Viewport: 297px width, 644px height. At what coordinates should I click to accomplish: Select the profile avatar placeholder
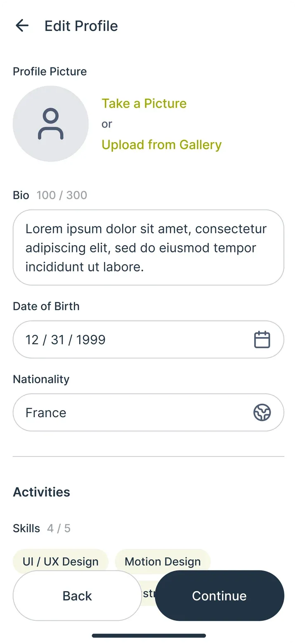(51, 124)
